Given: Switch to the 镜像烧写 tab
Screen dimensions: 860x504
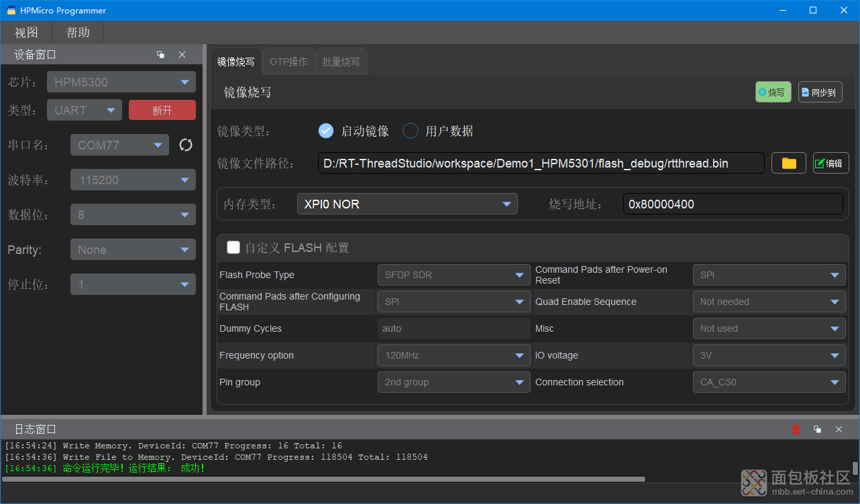Looking at the screenshot, I should pyautogui.click(x=236, y=62).
